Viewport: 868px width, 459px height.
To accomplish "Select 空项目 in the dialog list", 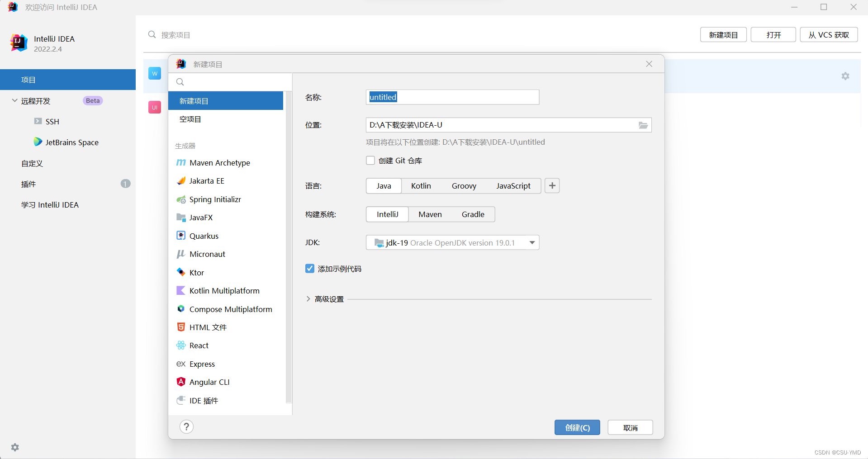I will [x=226, y=119].
